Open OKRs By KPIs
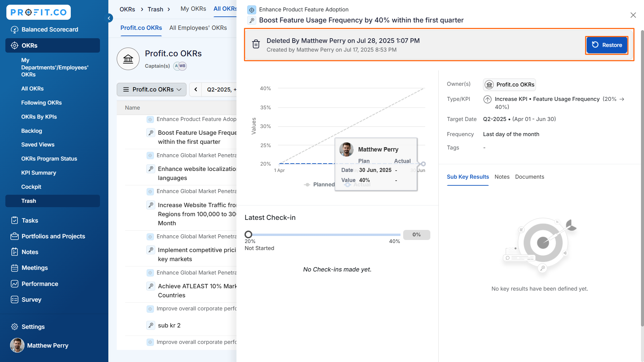 point(39,117)
